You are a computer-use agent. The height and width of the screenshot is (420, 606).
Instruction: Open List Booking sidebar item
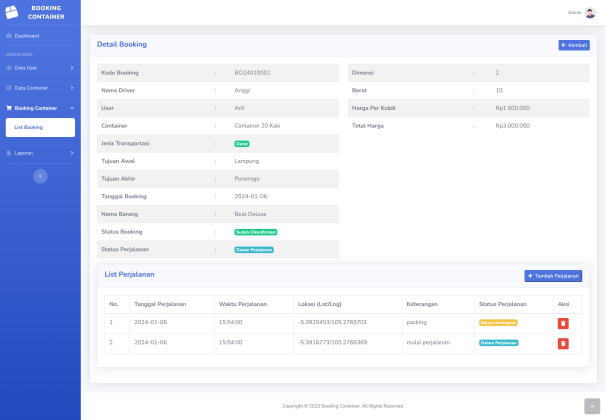(28, 127)
